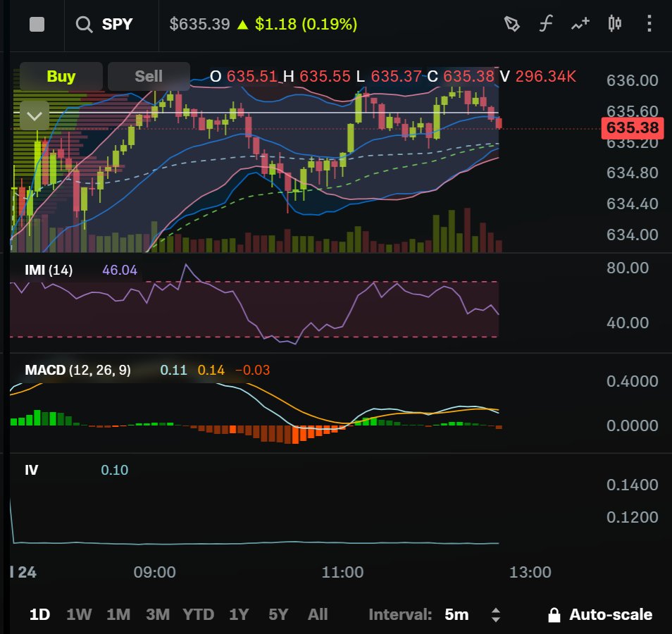Click the MACD value 0.11
672x634 pixels.
[x=173, y=370]
